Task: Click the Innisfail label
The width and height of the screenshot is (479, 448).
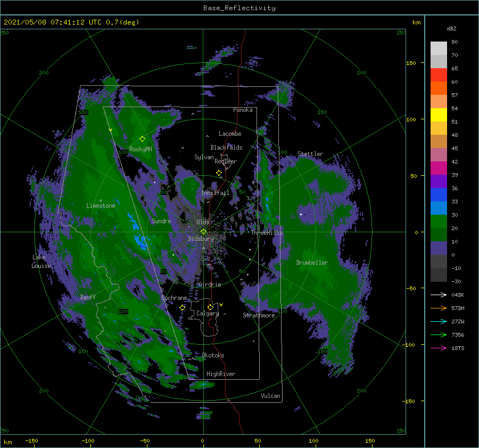Action: tap(215, 193)
